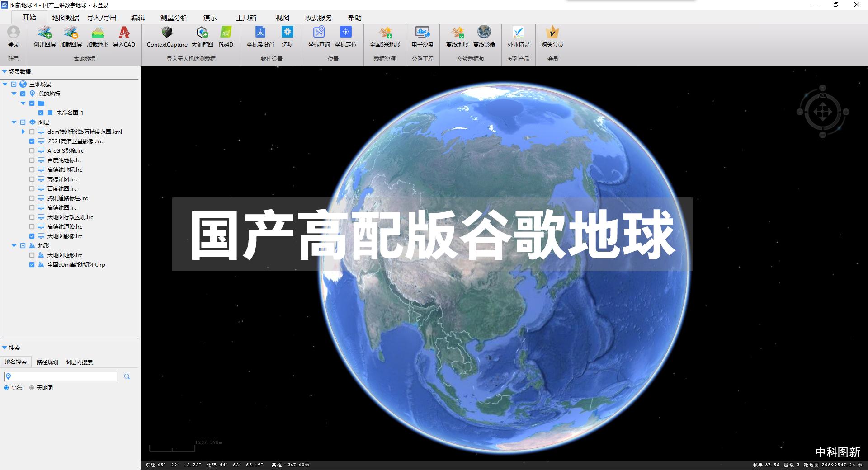Select the 天地图行政区划.lrc layer row
This screenshot has width=868, height=470.
(70, 217)
